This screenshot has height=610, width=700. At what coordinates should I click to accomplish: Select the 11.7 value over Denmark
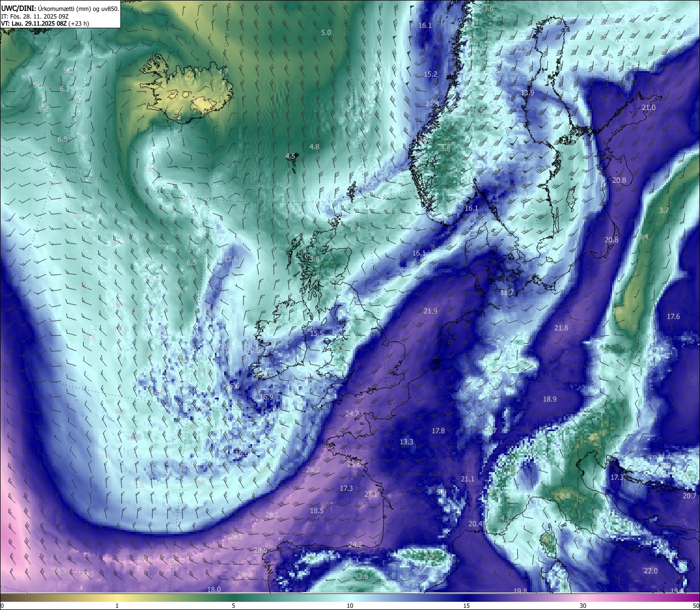(x=507, y=292)
